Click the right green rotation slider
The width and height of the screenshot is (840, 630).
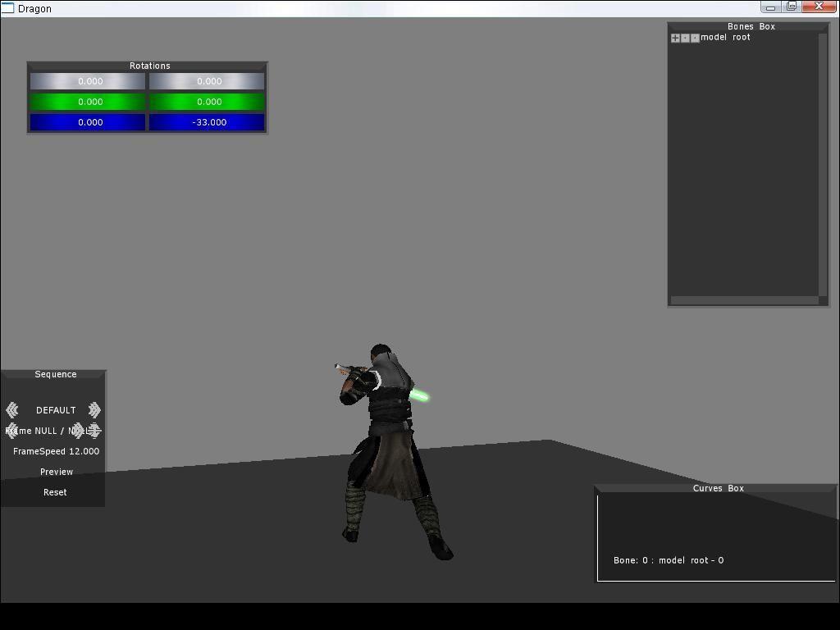(x=207, y=102)
